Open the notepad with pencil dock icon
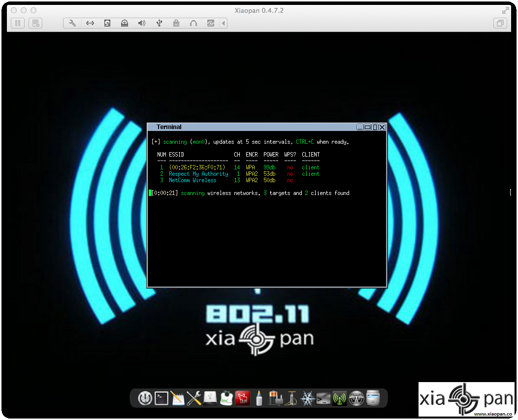Screen dimensions: 518x420 (x=178, y=398)
